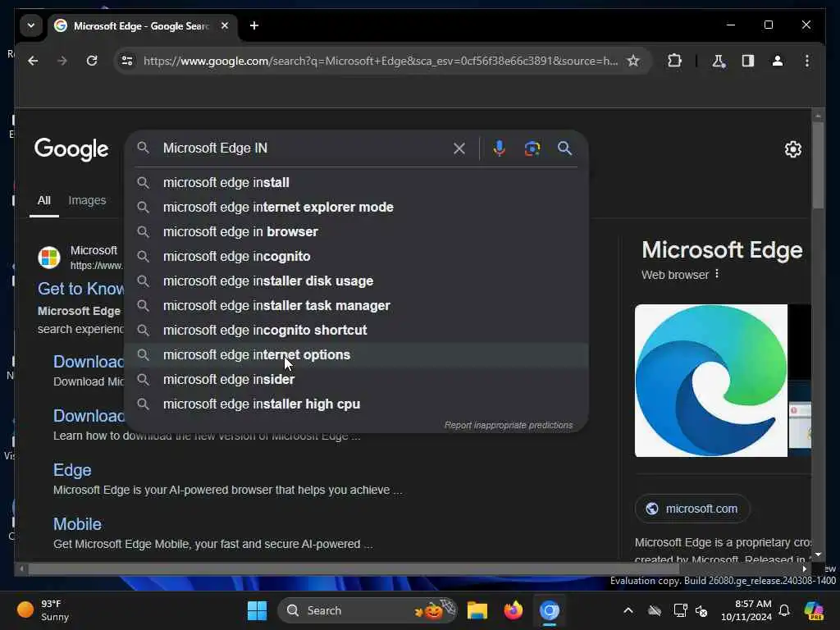
Task: Click the Microsoft favicon in first result
Action: pos(49,258)
